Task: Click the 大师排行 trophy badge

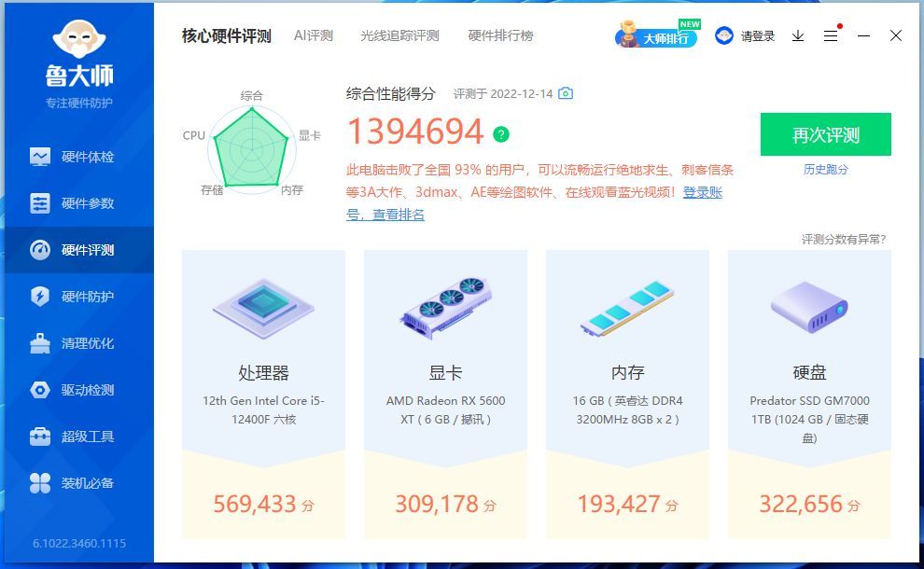Action: [x=656, y=35]
